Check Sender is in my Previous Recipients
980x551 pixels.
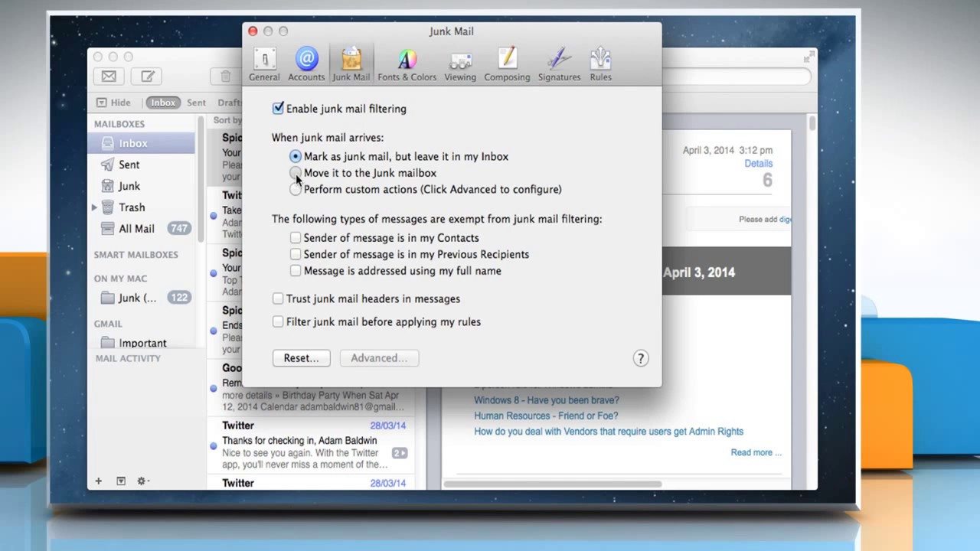296,254
